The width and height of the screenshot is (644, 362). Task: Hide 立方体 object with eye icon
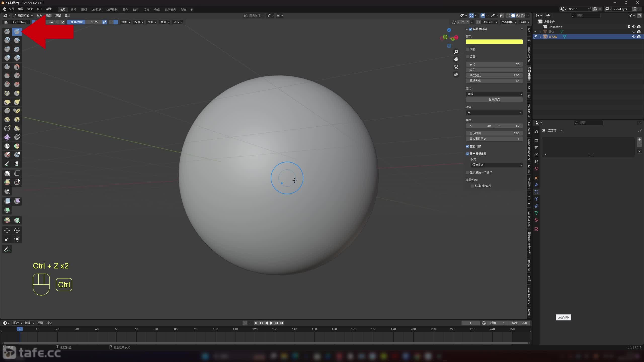pos(634,37)
